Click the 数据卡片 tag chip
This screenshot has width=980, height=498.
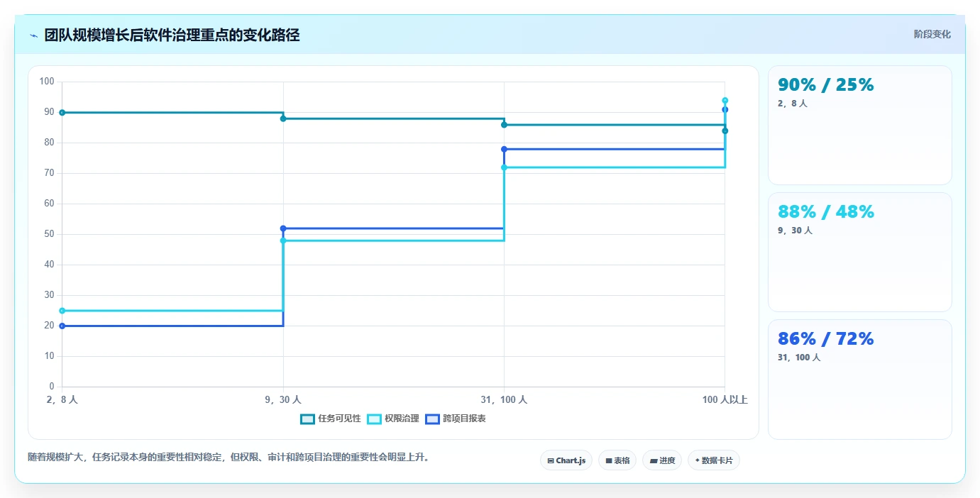[x=714, y=460]
